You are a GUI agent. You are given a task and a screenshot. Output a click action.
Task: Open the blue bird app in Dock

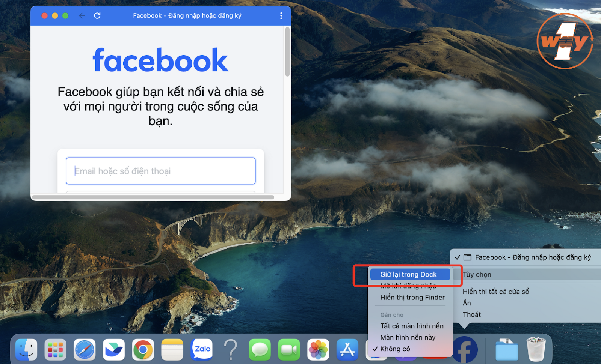[x=114, y=350]
